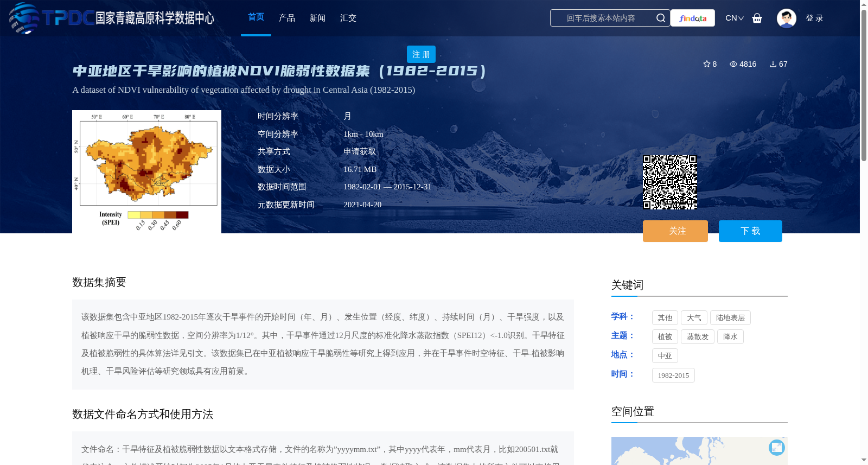Screen dimensions: 868x465
Task: Click the spatial location map preview
Action: click(x=699, y=451)
